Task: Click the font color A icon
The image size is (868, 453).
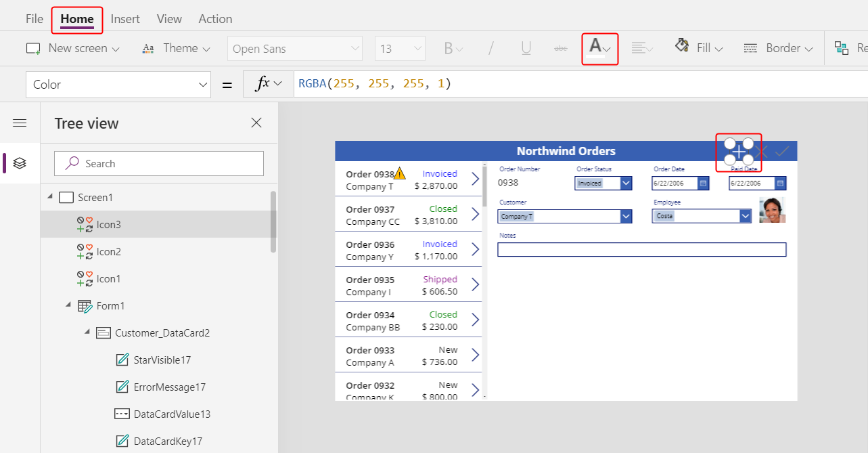Action: click(595, 47)
